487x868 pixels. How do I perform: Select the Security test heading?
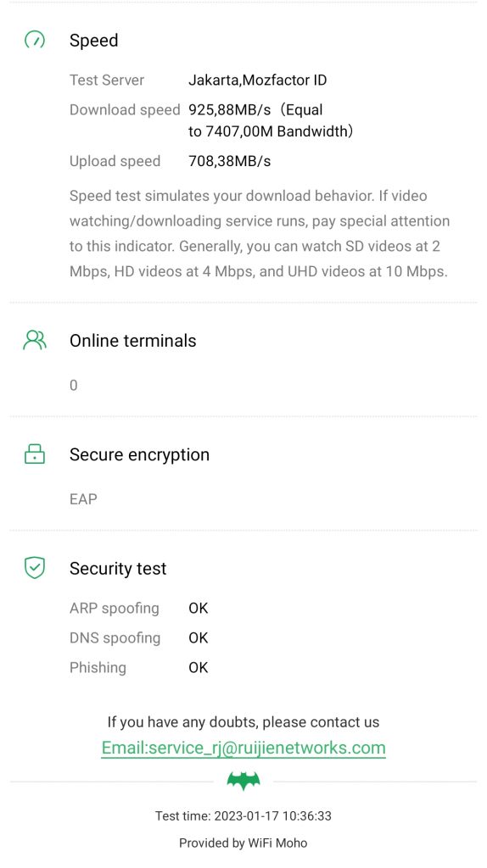pyautogui.click(x=118, y=569)
